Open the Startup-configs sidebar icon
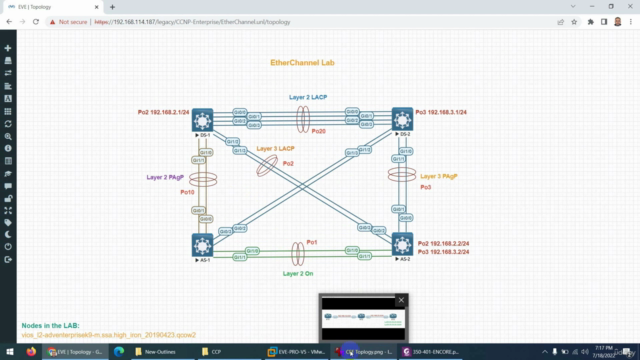Image resolution: width=640 pixels, height=360 pixels. pyautogui.click(x=8, y=86)
